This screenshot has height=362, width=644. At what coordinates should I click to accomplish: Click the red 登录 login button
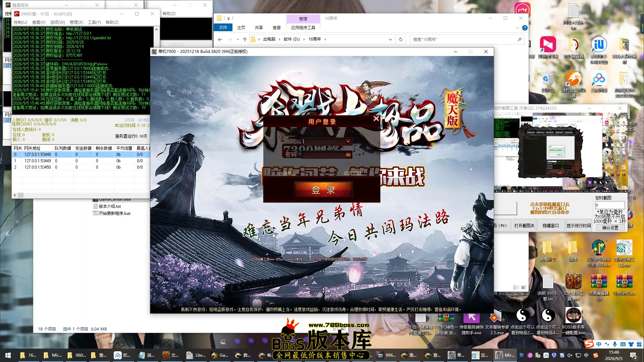pyautogui.click(x=323, y=190)
